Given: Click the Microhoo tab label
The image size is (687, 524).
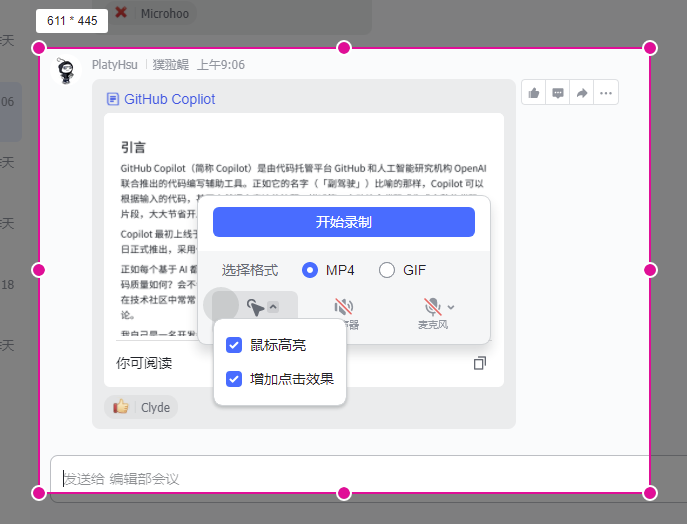Looking at the screenshot, I should pos(165,14).
